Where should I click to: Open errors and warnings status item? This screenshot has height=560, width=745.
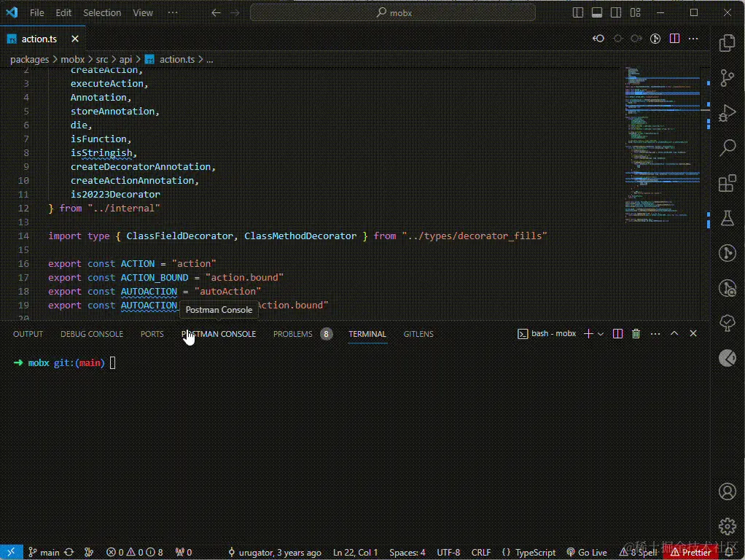point(134,553)
